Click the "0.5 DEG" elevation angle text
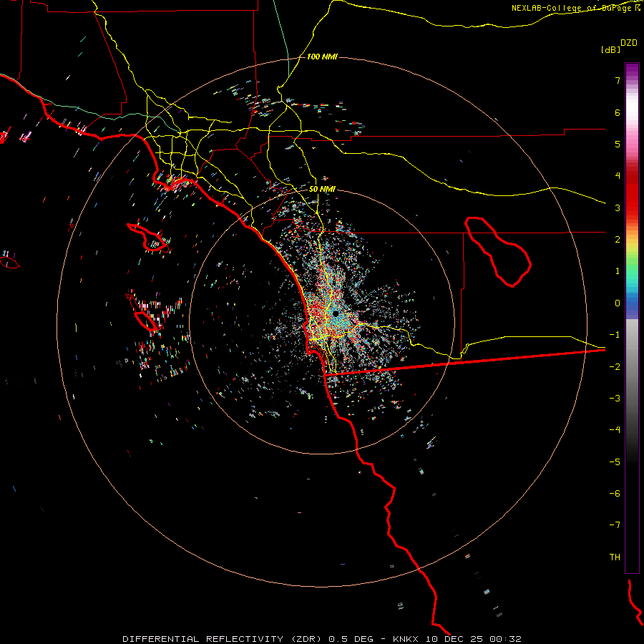 (x=351, y=639)
